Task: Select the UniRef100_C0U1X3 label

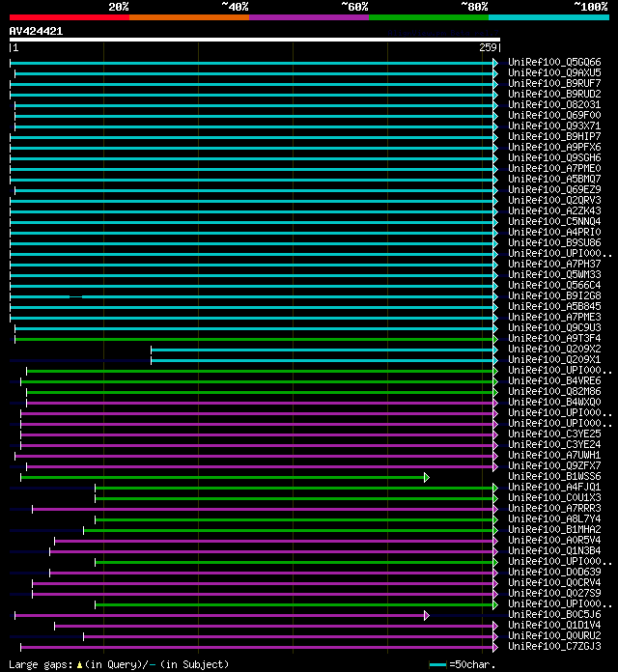Action: tap(554, 497)
